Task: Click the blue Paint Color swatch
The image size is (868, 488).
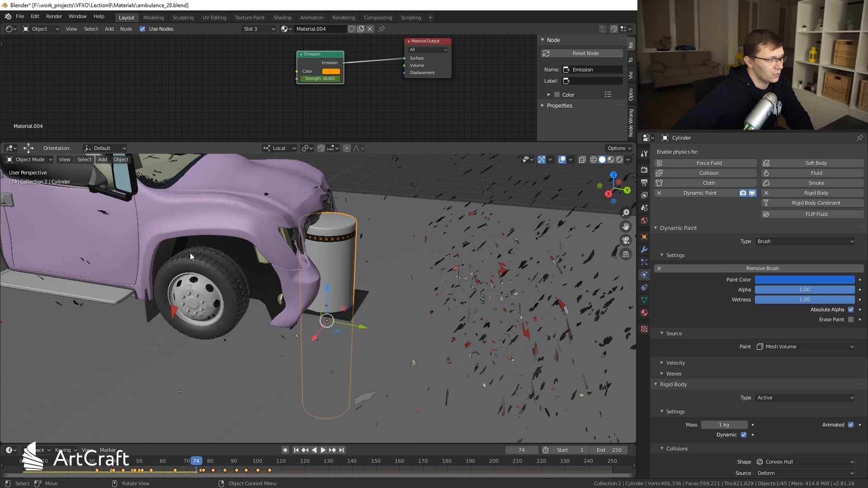Action: pyautogui.click(x=804, y=280)
